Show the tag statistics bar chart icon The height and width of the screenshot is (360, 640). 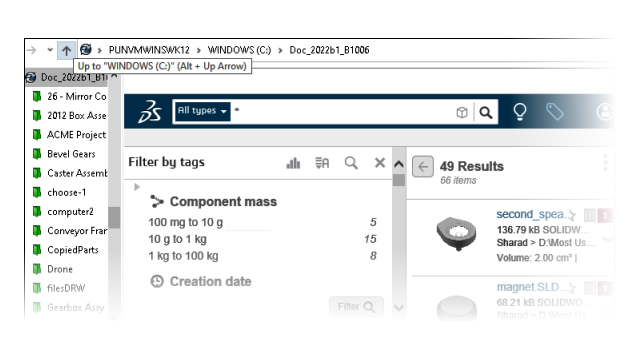[x=293, y=163]
